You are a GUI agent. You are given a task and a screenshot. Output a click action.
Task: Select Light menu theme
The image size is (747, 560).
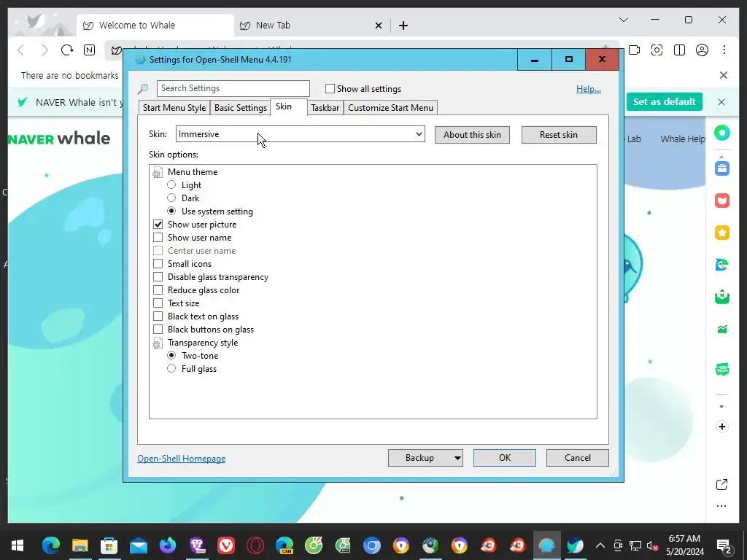[171, 184]
